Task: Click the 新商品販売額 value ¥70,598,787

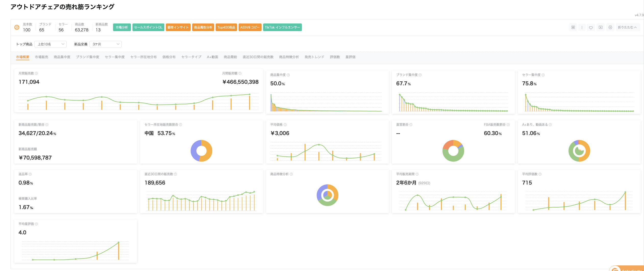Action: pyautogui.click(x=35, y=158)
